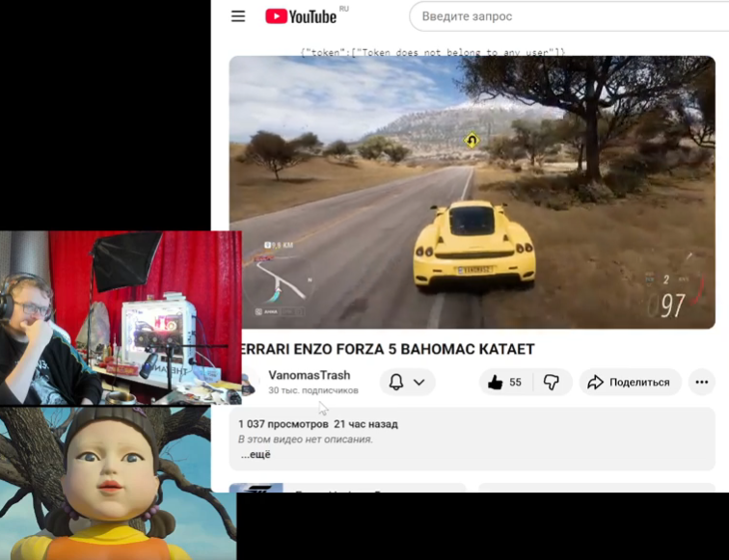Viewport: 729px width, 560px height.
Task: Click the "21 час назад" text
Action: coord(365,424)
